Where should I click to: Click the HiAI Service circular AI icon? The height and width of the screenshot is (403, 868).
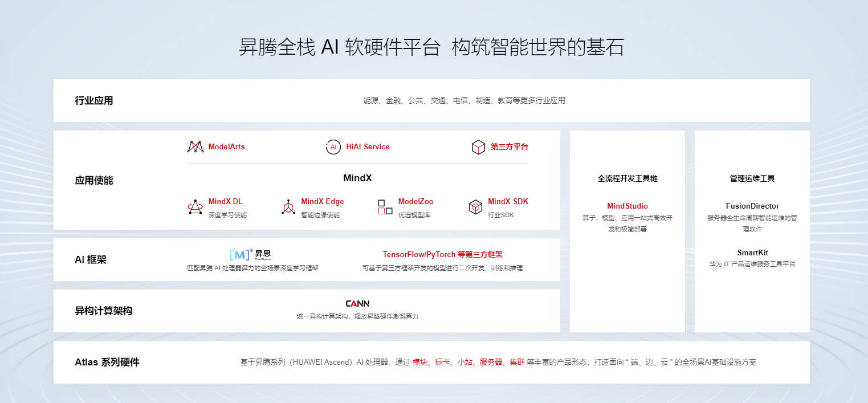point(333,147)
